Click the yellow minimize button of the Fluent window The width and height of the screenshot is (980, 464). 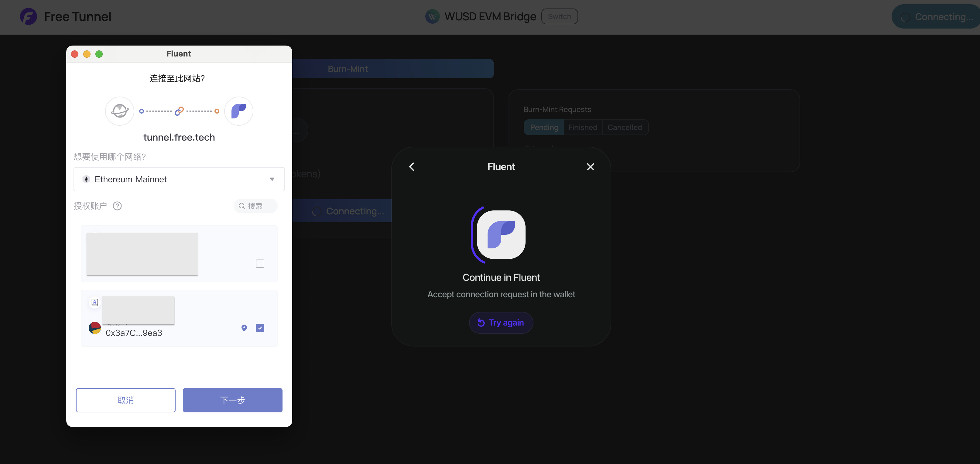87,54
